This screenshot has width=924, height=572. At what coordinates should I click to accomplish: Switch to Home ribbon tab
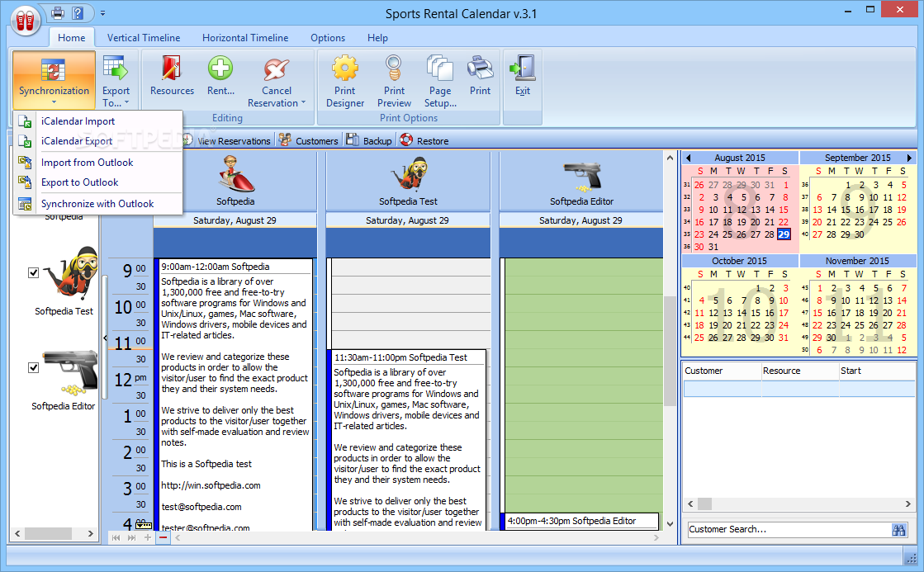coord(71,38)
